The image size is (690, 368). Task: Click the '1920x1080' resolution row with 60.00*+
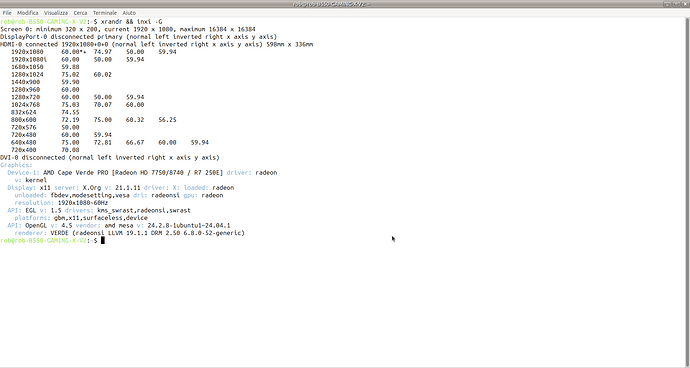tap(94, 52)
